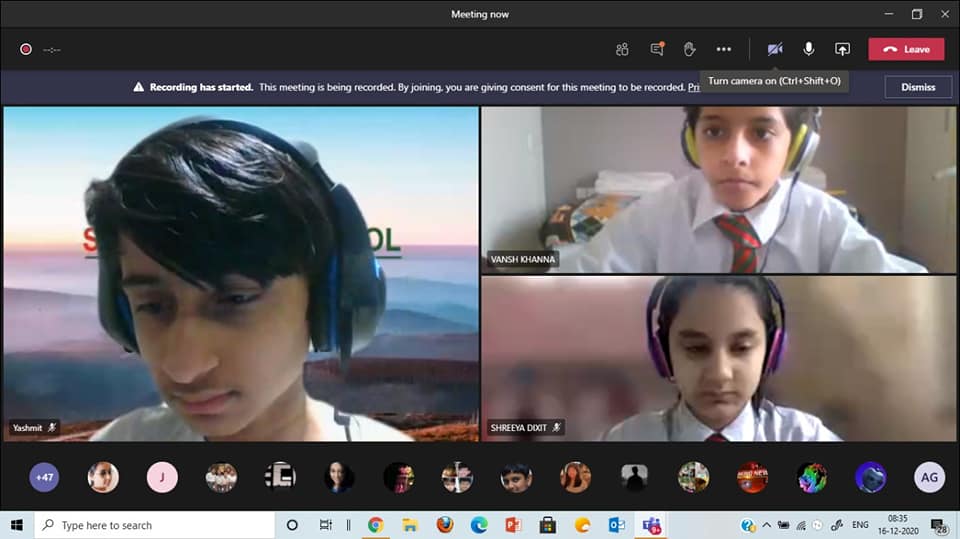Open share content tray

[842, 49]
